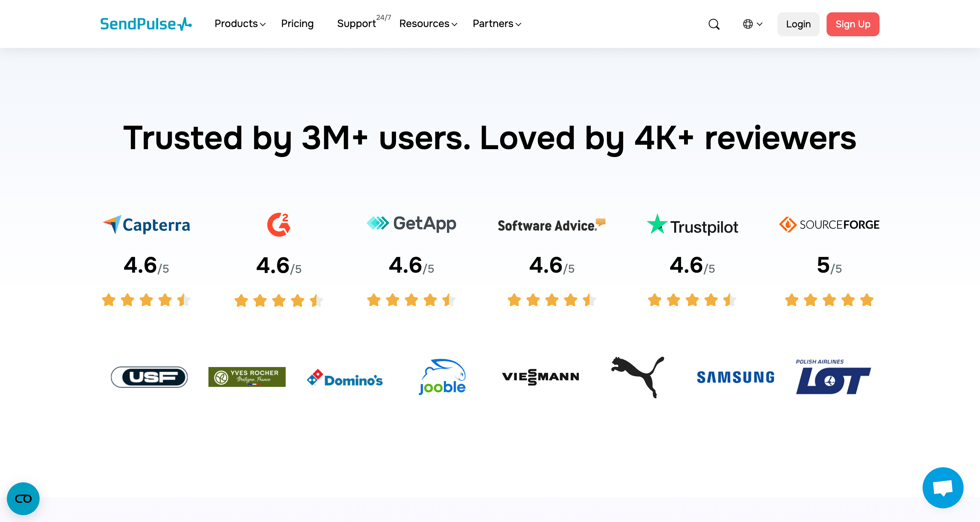Expand the Products dropdown menu
Screen dimensions: 980x522
pos(240,24)
